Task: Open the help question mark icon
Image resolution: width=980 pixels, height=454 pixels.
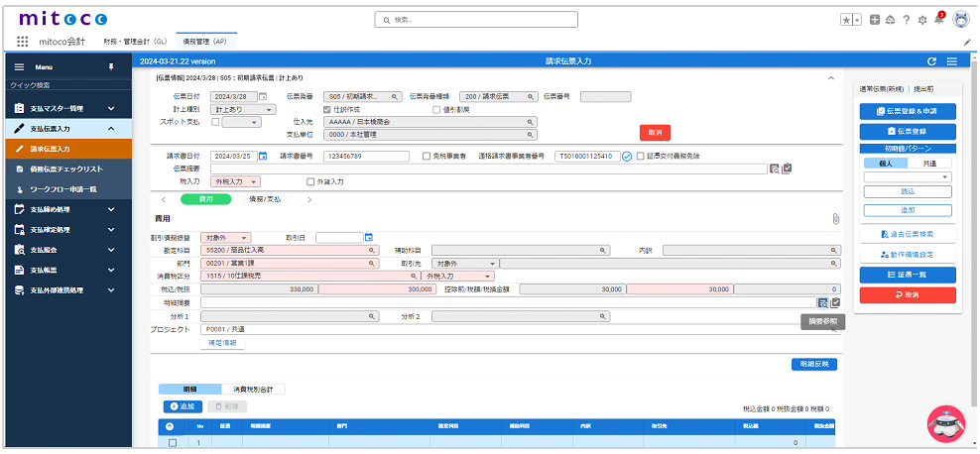Action: [x=907, y=20]
